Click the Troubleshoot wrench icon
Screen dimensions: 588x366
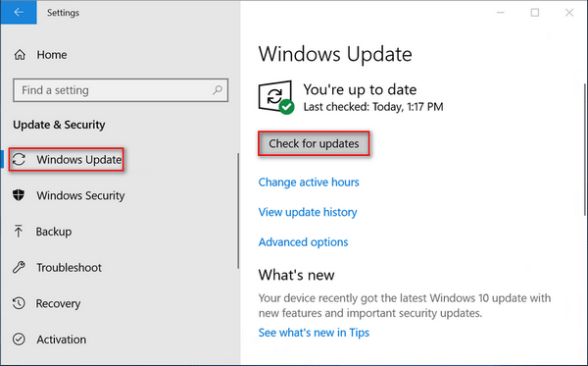19,267
